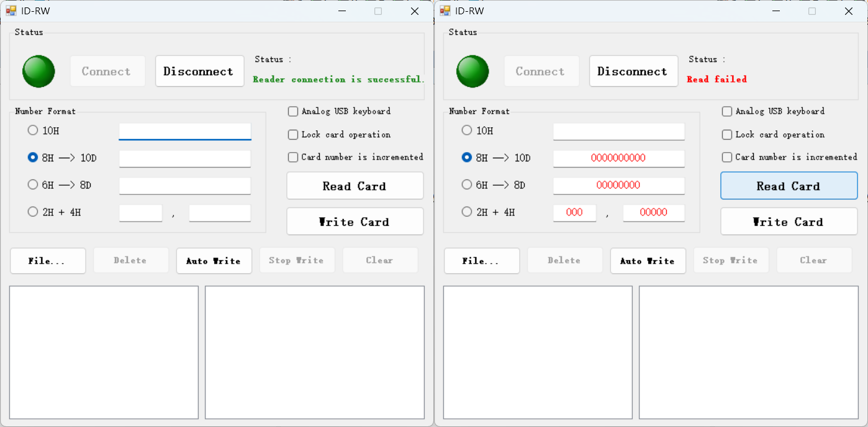
Task: Click the green status LED in the Read failed window
Action: click(472, 71)
